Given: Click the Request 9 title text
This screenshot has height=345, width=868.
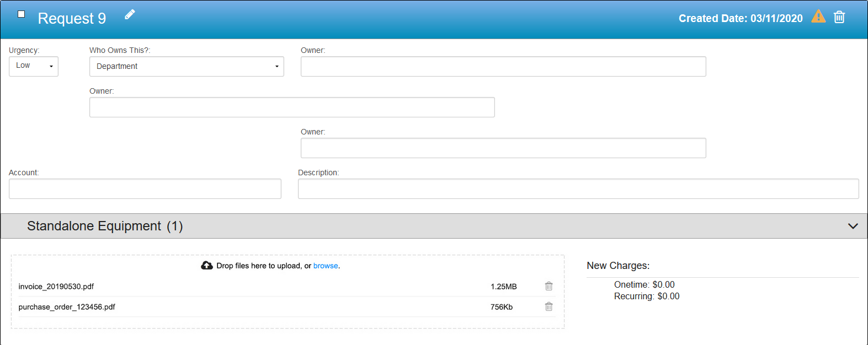Looking at the screenshot, I should (72, 19).
